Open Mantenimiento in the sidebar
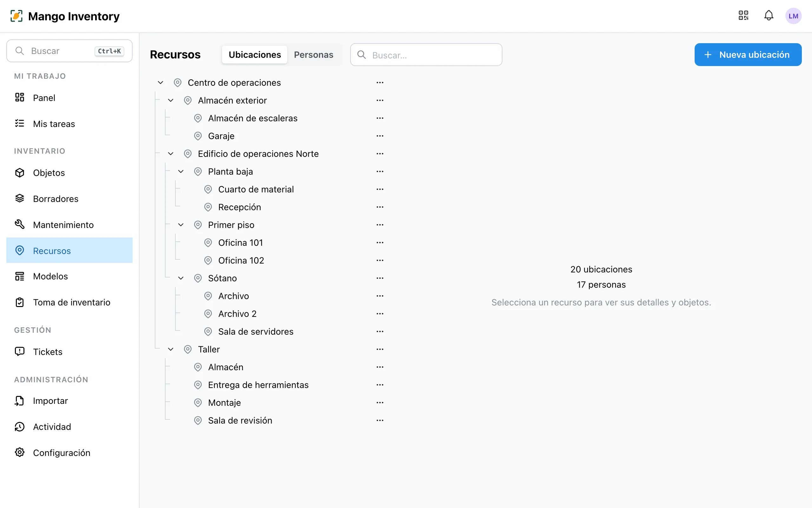 69,225
